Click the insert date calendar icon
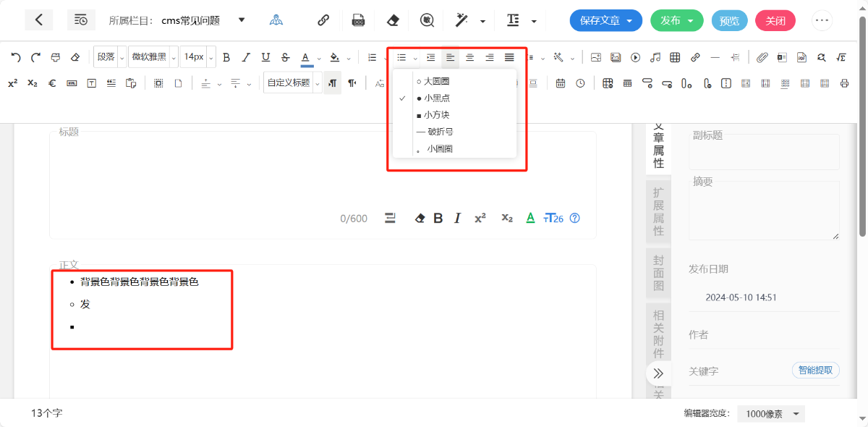The width and height of the screenshot is (868, 427). (x=561, y=83)
